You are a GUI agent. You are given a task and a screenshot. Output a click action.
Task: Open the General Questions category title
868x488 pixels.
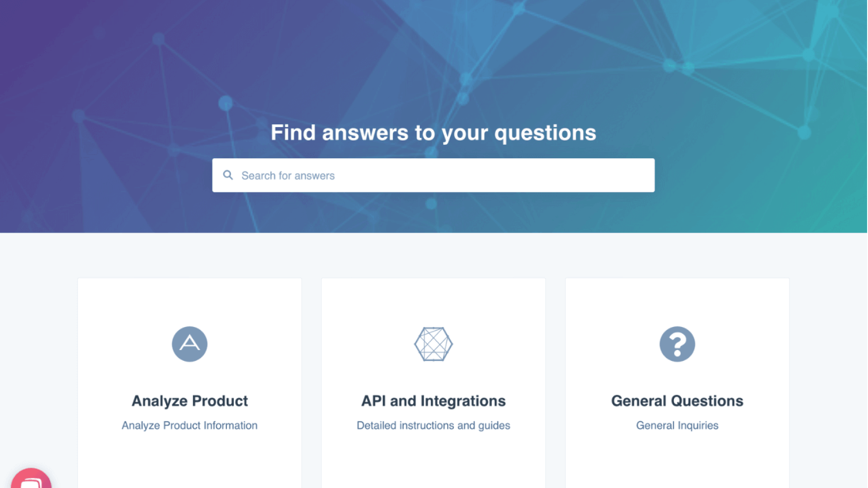[677, 401]
